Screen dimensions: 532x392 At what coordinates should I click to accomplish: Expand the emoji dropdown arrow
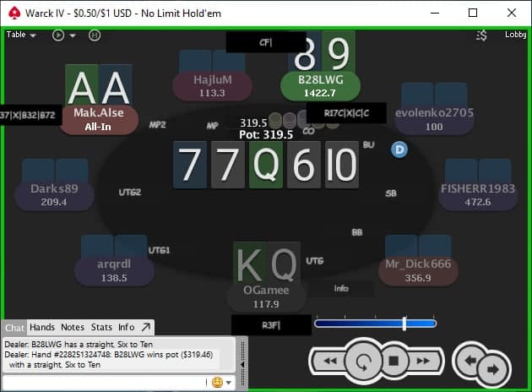coord(229,383)
